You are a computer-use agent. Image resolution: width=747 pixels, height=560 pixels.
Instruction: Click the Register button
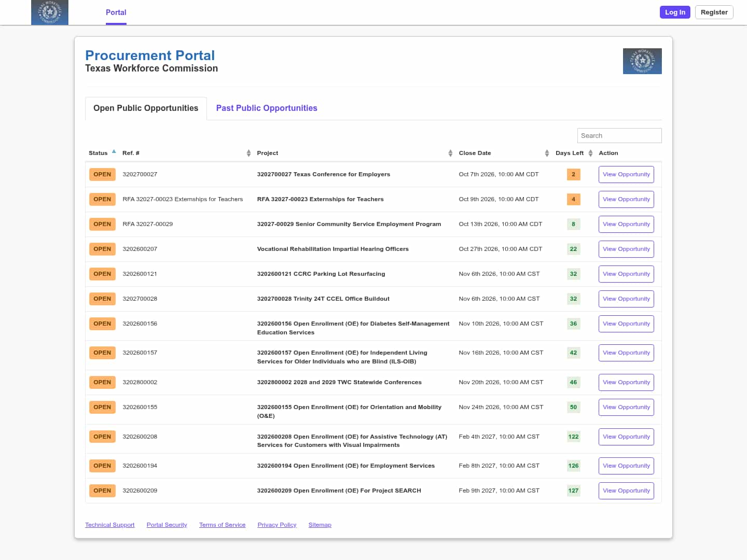[x=714, y=12]
